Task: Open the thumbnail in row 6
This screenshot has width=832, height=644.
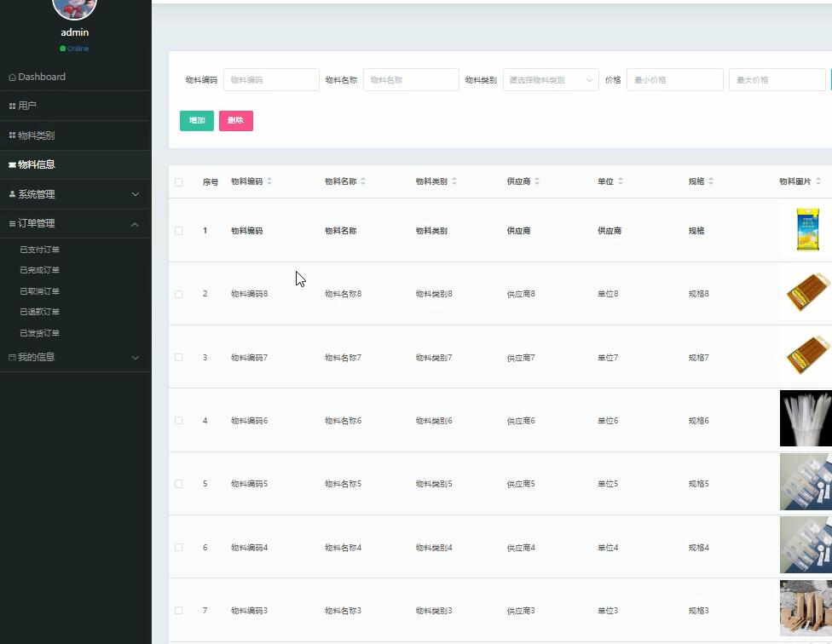Action: (806, 545)
